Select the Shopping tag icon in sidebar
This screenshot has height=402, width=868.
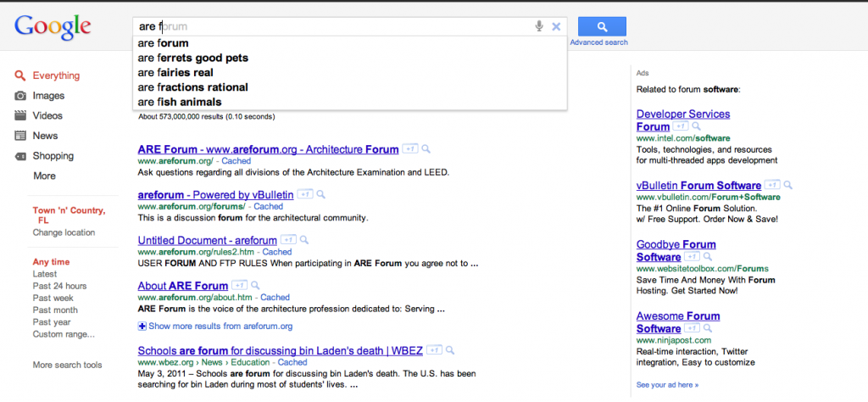(20, 156)
